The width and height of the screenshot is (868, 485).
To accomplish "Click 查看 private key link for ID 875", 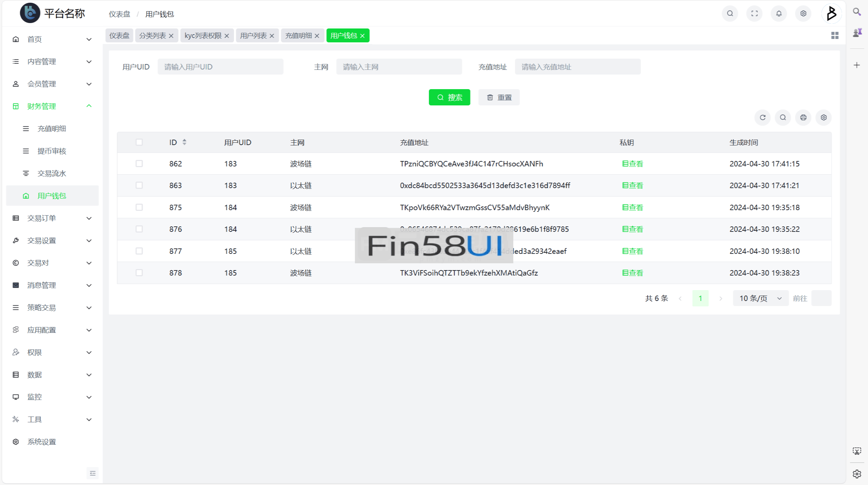I will coord(633,207).
